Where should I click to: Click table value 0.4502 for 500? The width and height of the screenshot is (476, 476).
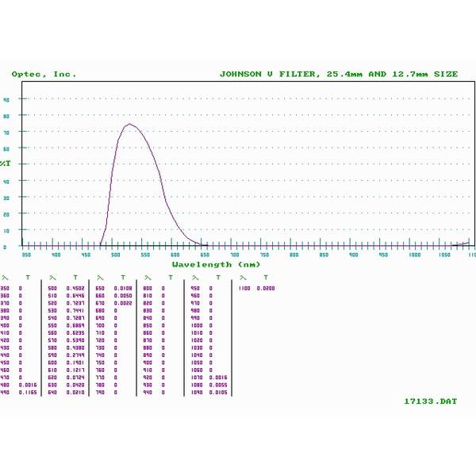(75, 289)
